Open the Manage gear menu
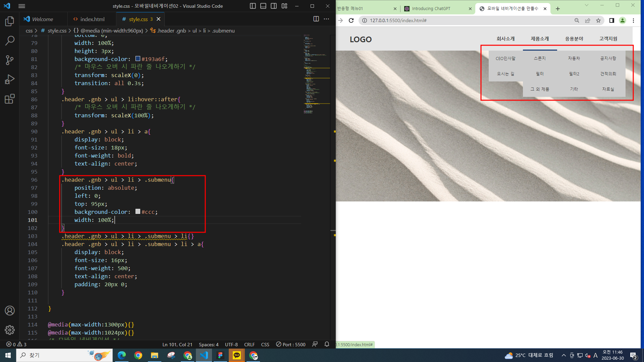 [x=10, y=330]
